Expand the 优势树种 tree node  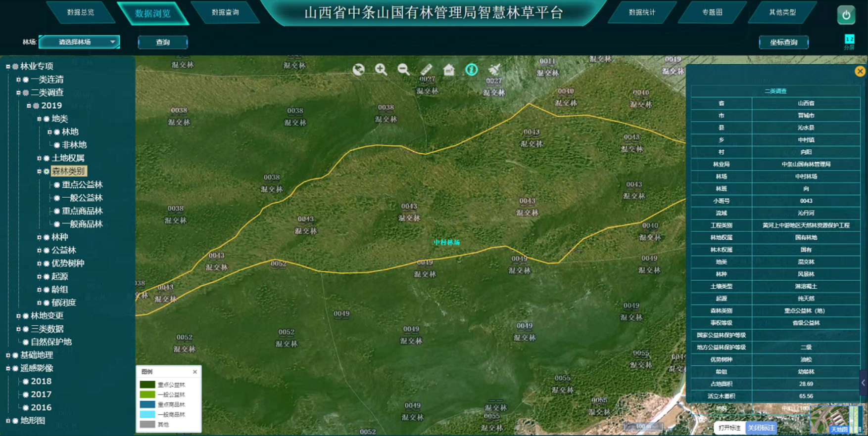coord(39,263)
